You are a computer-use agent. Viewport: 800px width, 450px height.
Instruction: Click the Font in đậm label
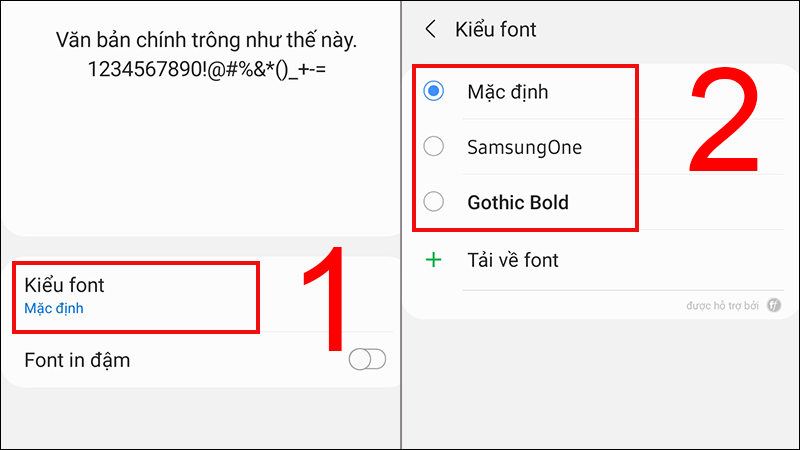click(77, 360)
